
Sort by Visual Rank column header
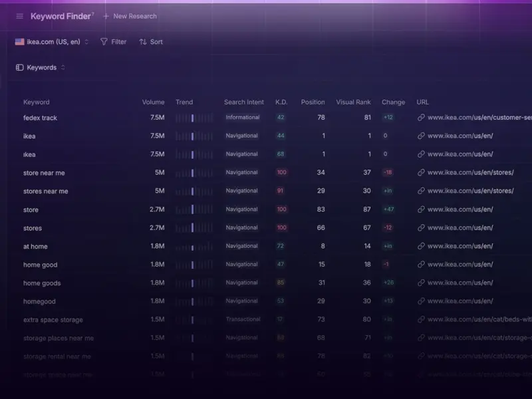pos(353,102)
